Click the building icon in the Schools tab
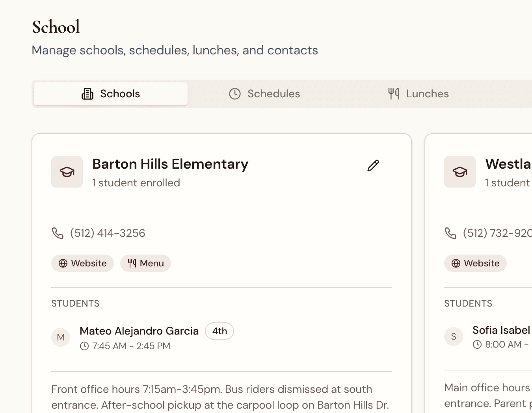Image resolution: width=532 pixels, height=413 pixels. tap(87, 94)
